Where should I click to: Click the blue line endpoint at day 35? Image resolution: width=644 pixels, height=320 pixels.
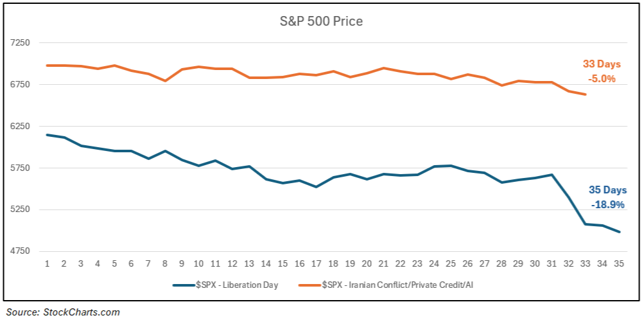[619, 232]
